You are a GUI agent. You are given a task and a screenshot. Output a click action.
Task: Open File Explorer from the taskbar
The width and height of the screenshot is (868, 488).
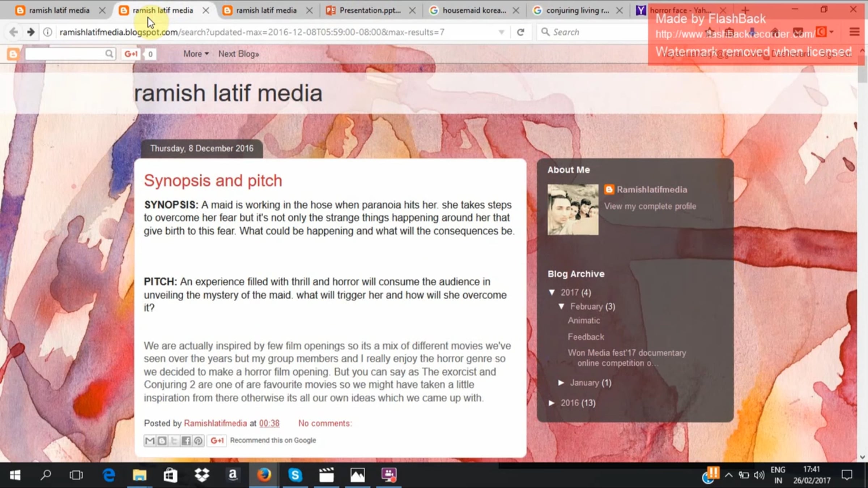[139, 475]
